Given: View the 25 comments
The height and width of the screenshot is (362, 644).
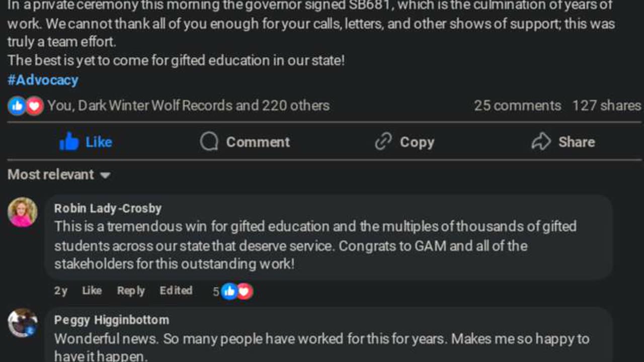Looking at the screenshot, I should click(517, 106).
